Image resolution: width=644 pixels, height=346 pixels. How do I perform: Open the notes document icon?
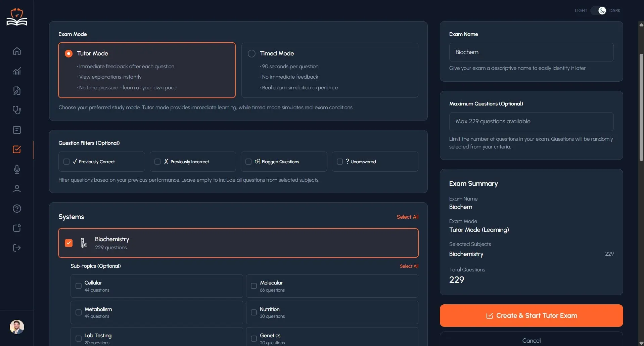tap(16, 91)
